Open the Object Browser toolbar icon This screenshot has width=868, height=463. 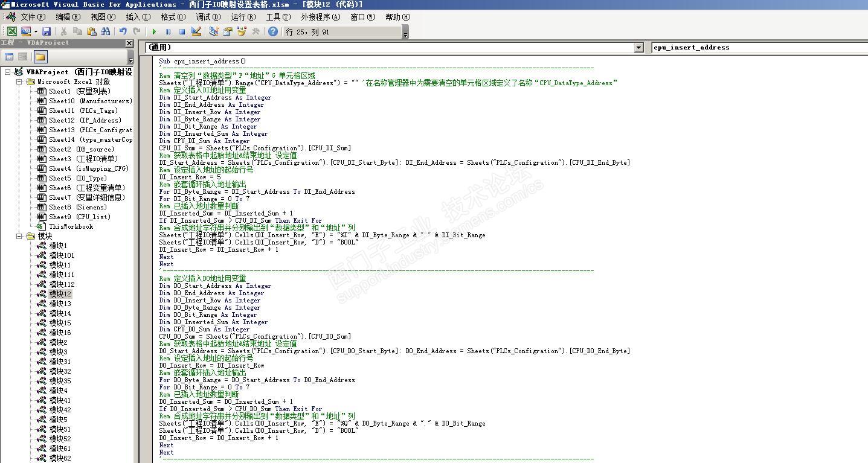(242, 31)
